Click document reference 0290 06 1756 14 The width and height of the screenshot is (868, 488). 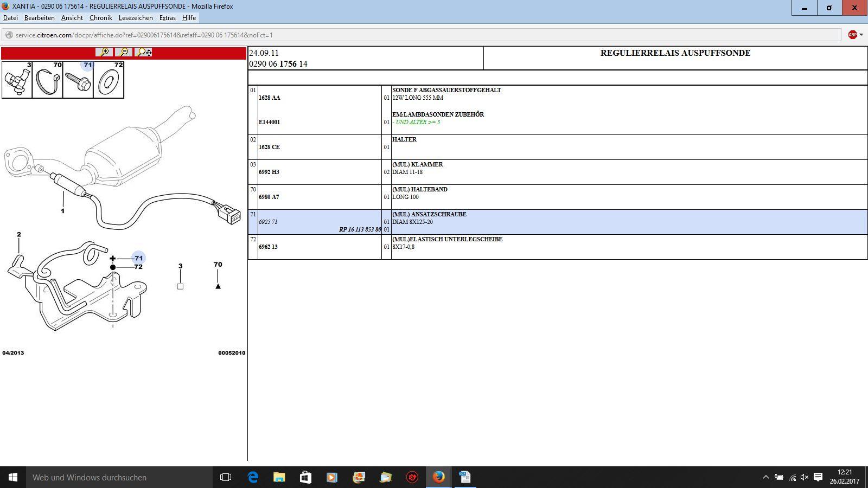pyautogui.click(x=278, y=63)
